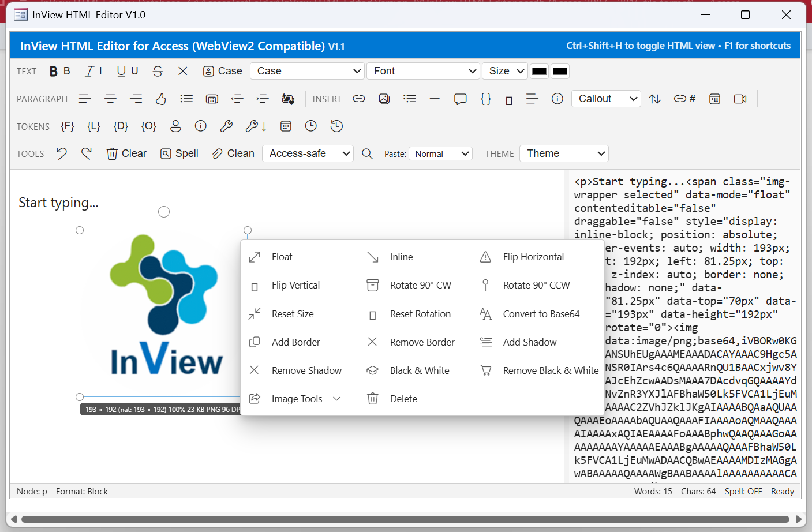Toggle italic formatting
The width and height of the screenshot is (812, 532).
coord(94,71)
